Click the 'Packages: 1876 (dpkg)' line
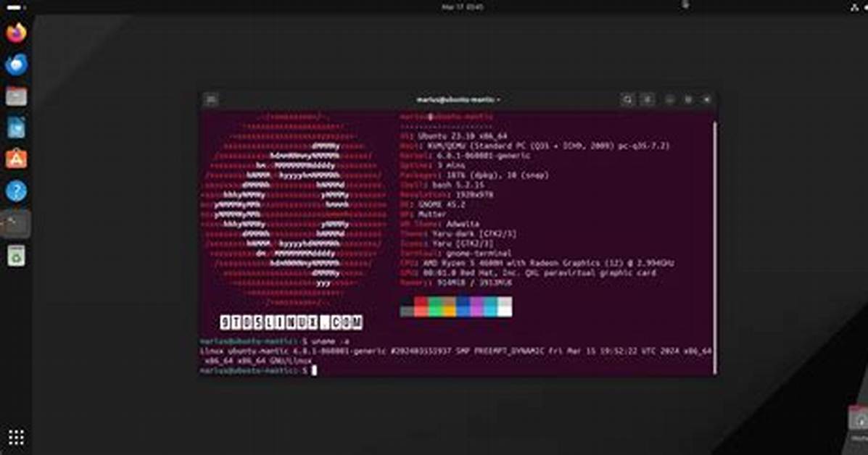This screenshot has width=868, height=455. [x=474, y=175]
